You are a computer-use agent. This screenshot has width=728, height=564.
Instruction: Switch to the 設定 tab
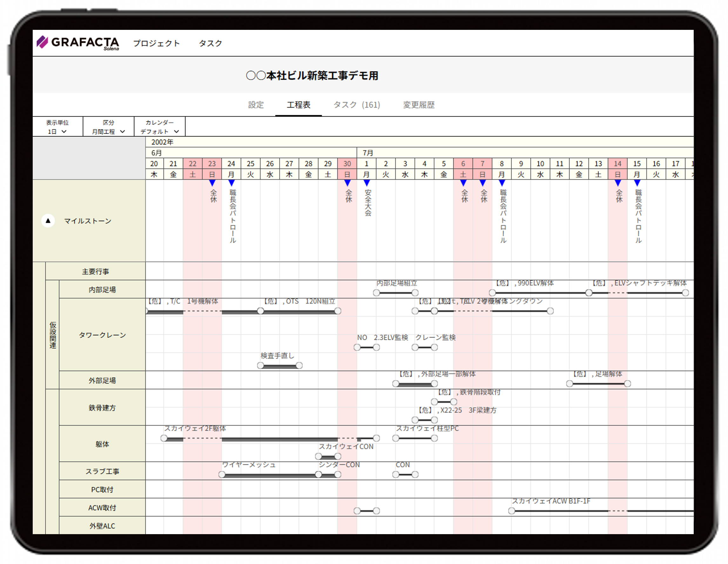[x=256, y=105]
